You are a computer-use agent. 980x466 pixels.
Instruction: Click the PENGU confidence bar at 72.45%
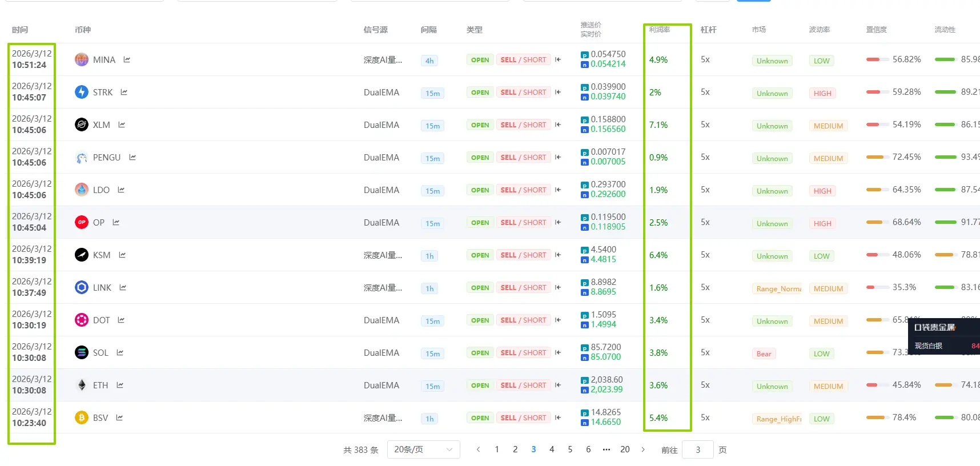coord(878,157)
